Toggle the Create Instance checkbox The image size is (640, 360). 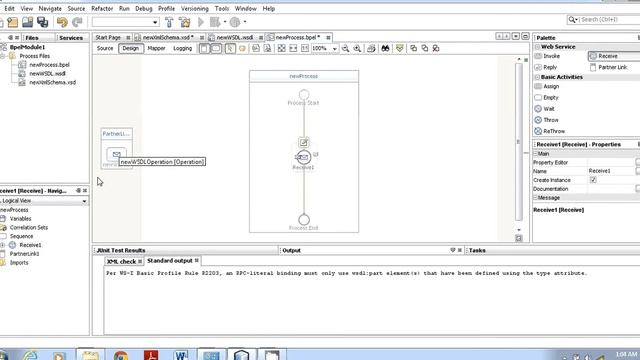coord(593,180)
